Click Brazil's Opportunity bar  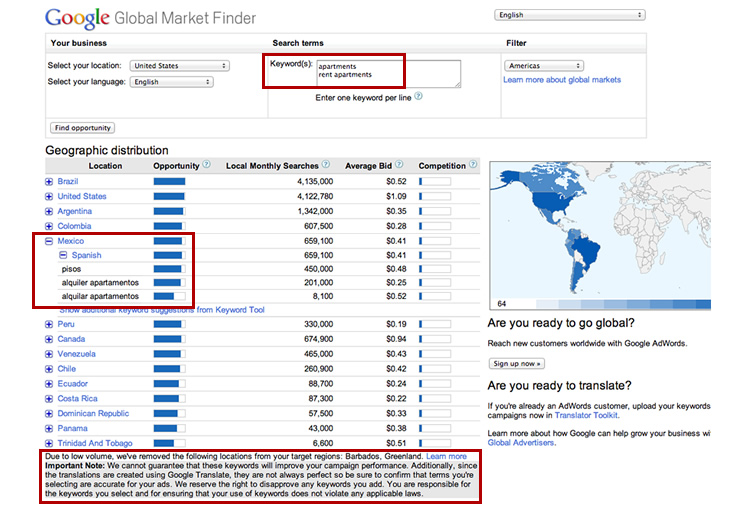point(169,182)
